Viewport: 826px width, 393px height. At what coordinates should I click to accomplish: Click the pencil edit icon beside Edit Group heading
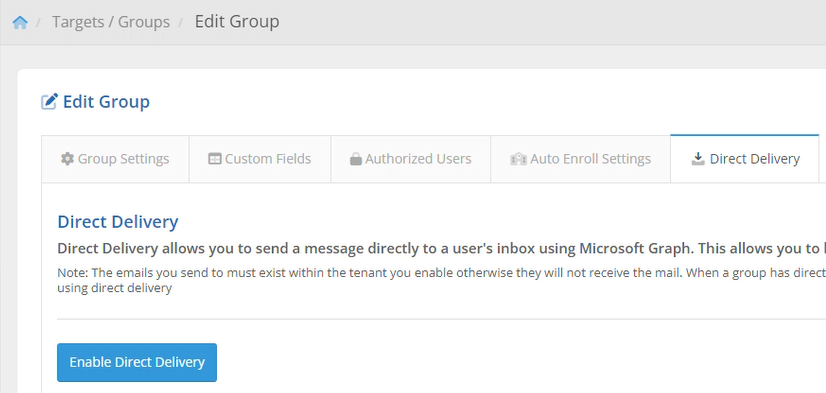(x=50, y=101)
